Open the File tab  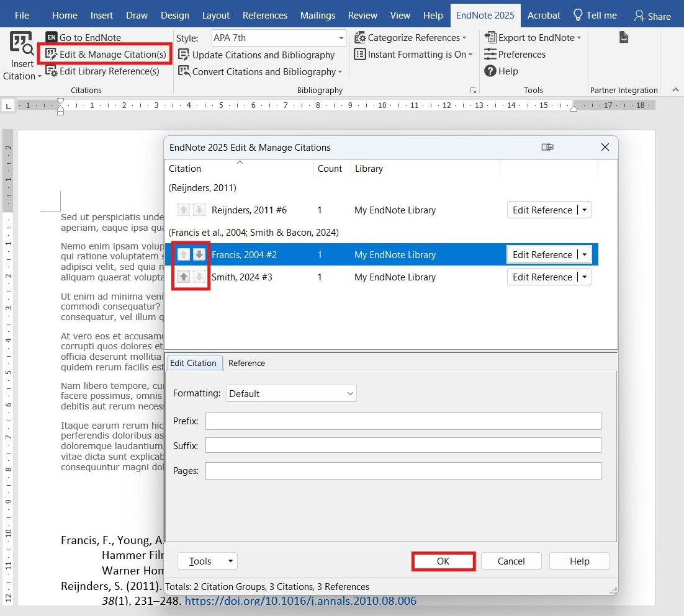coord(22,16)
